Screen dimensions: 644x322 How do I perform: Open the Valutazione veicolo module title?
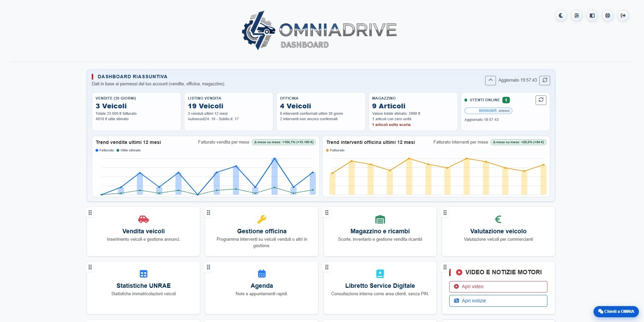pyautogui.click(x=498, y=231)
